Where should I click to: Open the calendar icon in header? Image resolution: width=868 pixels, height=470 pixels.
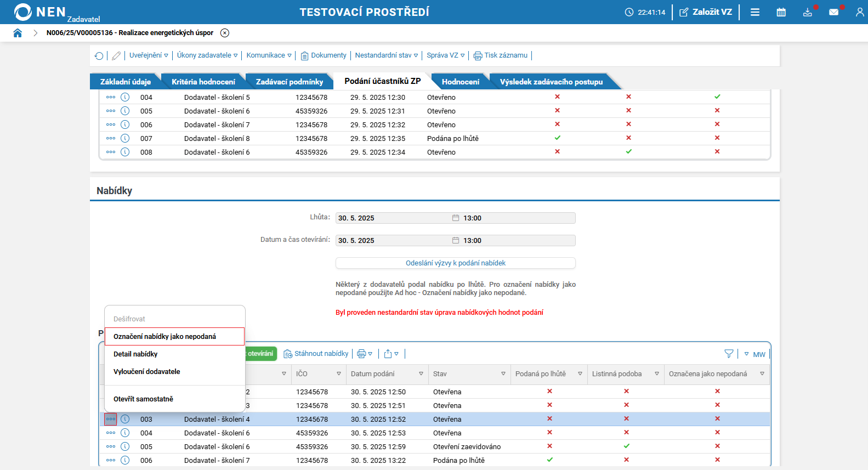tap(781, 12)
